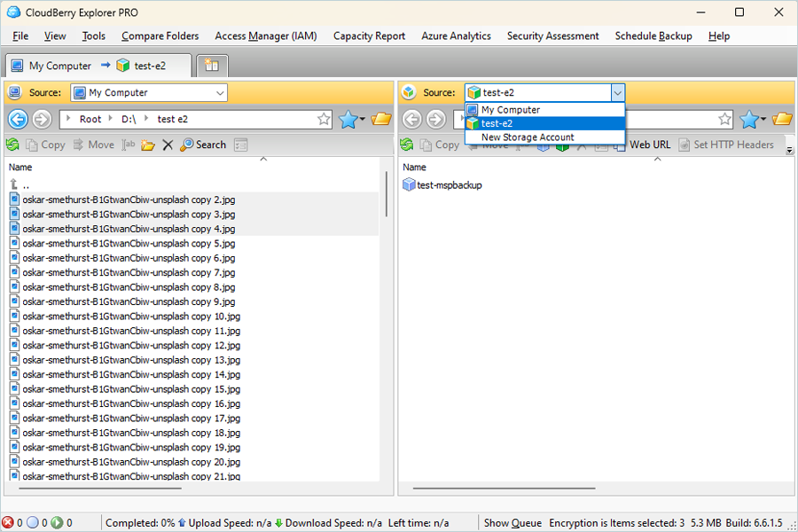Image resolution: width=798 pixels, height=532 pixels.
Task: Open Azure Analytics menu
Action: point(456,36)
